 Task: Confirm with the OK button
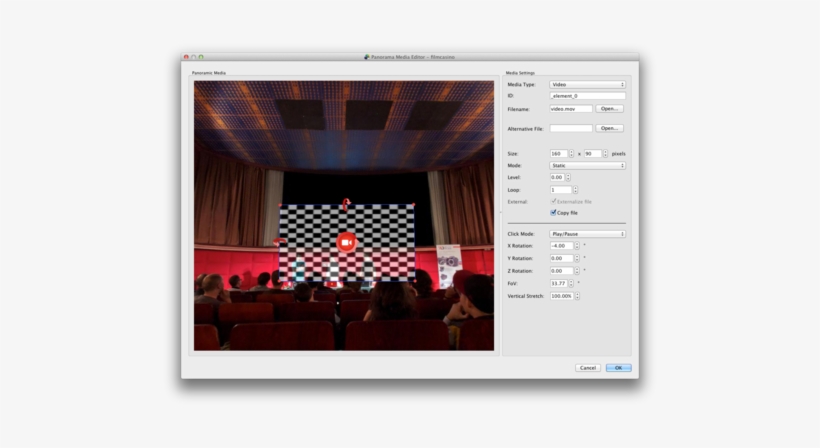(619, 368)
